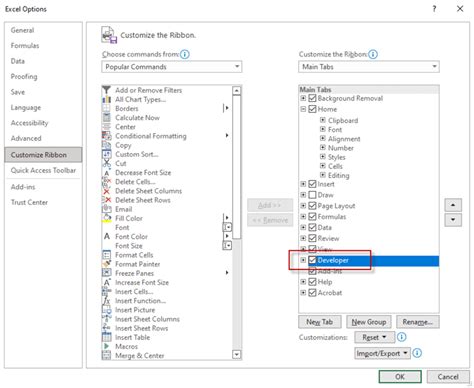Toggle the Home tab checkbox

pyautogui.click(x=312, y=109)
